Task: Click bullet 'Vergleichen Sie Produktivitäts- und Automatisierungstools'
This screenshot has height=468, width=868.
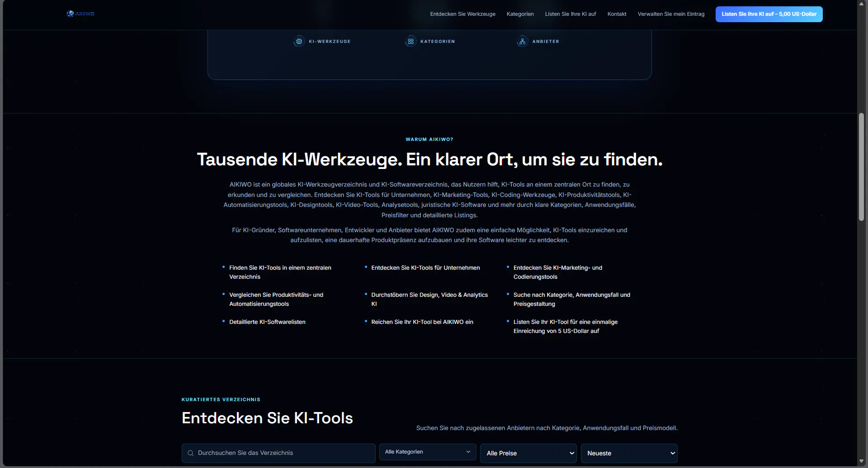Action: coord(276,300)
